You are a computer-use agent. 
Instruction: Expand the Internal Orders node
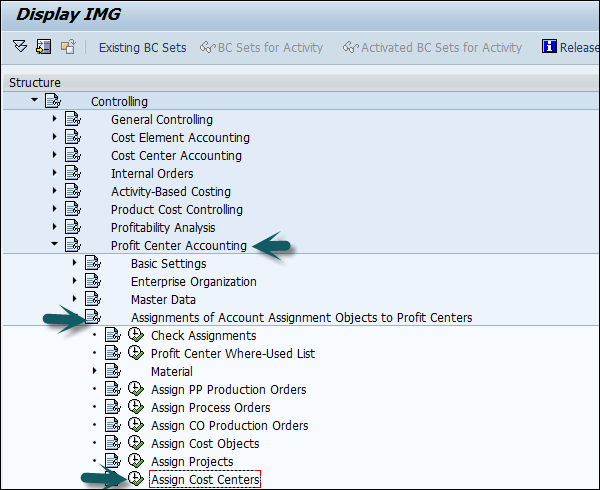[55, 173]
